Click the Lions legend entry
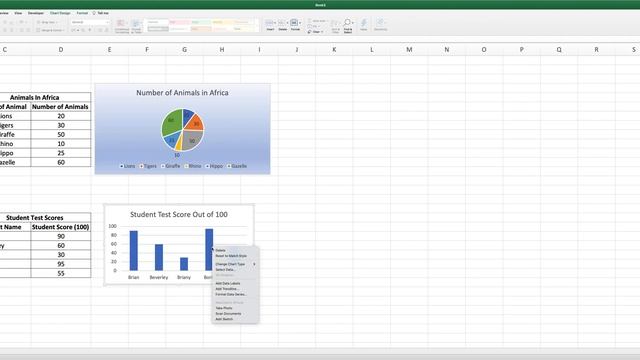640x360 pixels. point(127,166)
